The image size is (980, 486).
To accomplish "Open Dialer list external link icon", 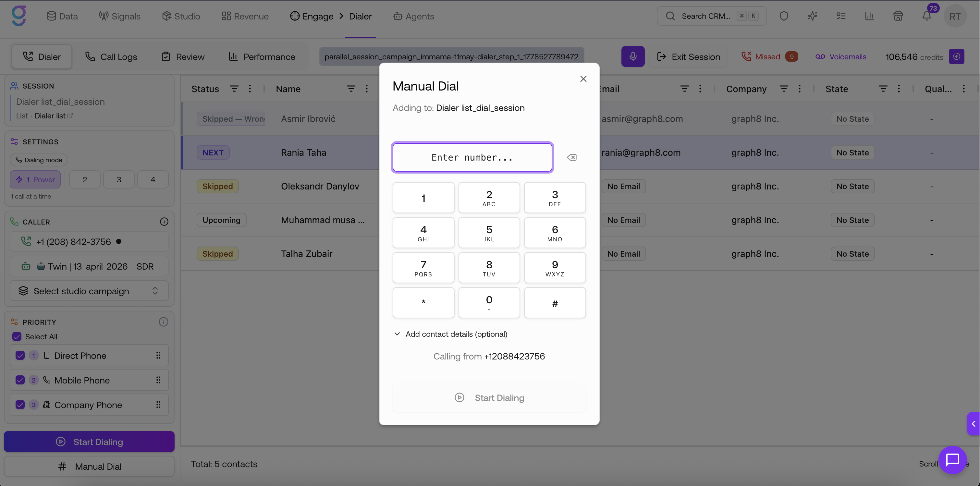I will pyautogui.click(x=70, y=115).
